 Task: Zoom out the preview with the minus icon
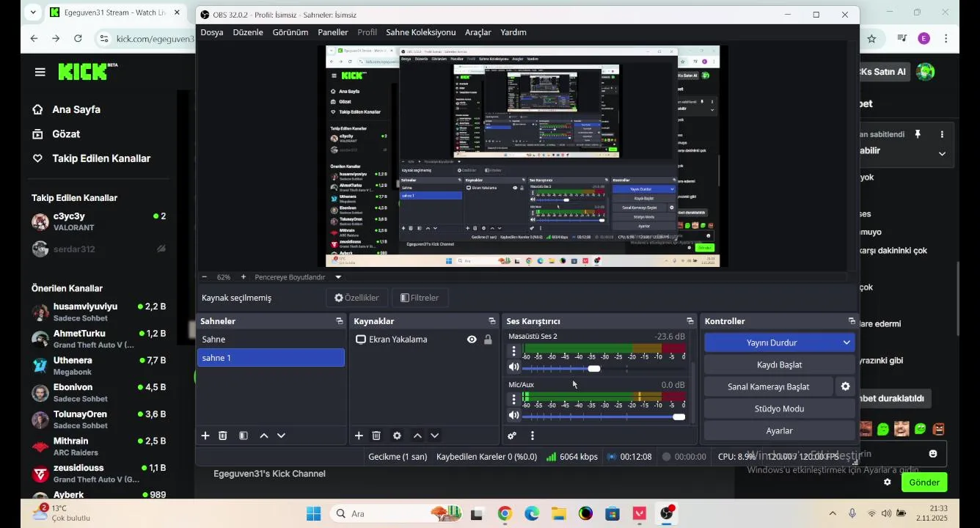pyautogui.click(x=204, y=277)
